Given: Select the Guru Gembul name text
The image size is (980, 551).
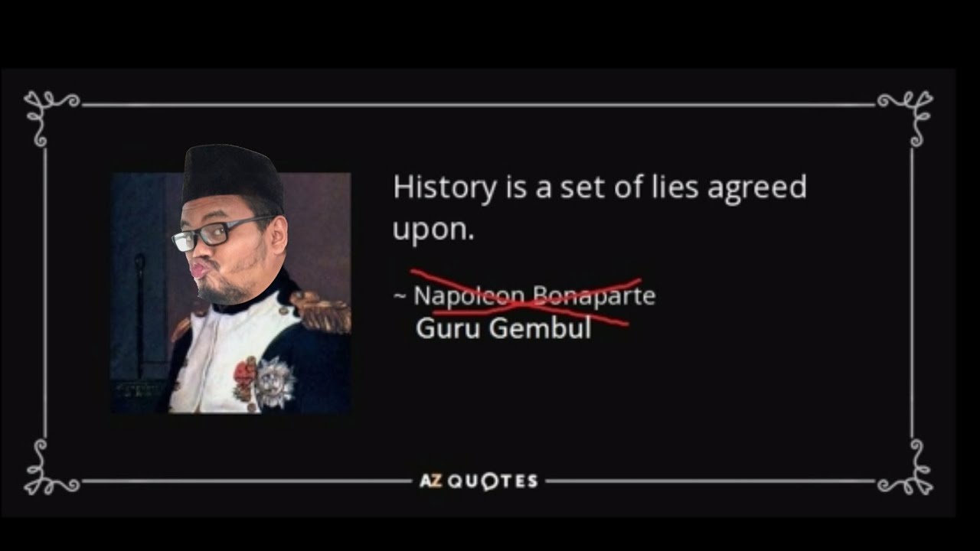Looking at the screenshot, I should pos(503,328).
